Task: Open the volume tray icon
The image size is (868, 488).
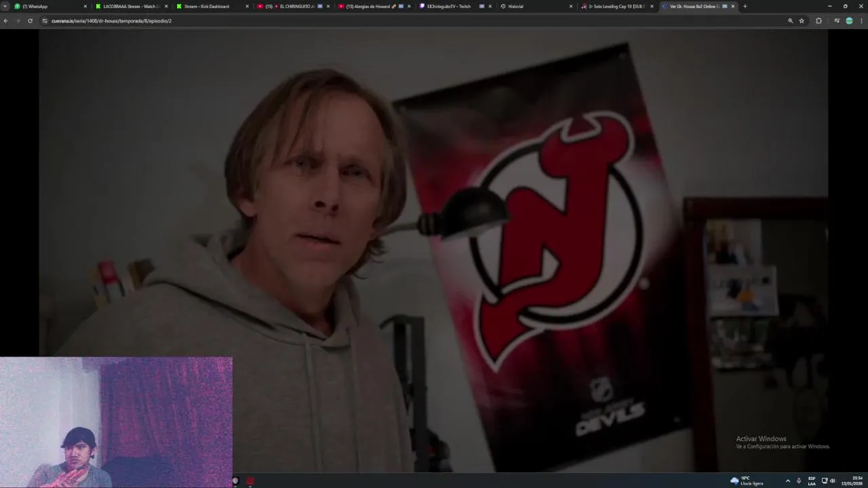Action: click(x=833, y=481)
